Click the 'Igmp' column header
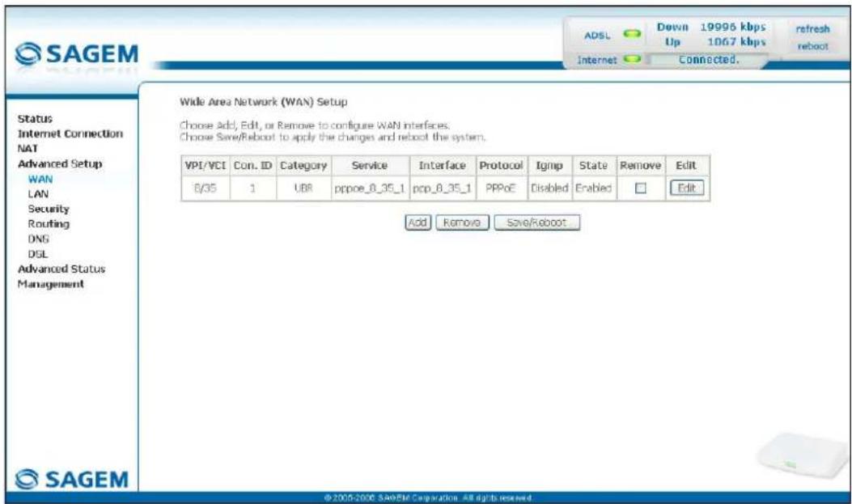Viewport: 852px width, 504px height. tap(549, 166)
